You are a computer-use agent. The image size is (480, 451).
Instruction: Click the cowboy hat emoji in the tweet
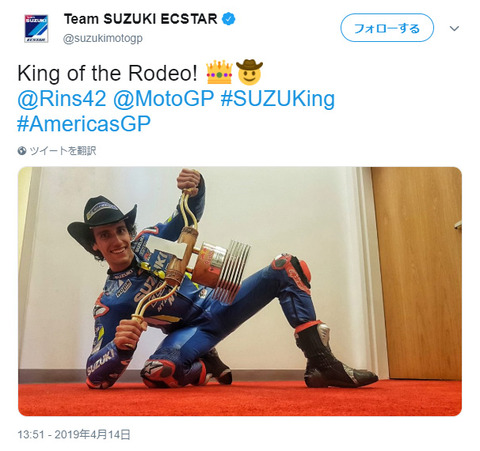(x=249, y=72)
